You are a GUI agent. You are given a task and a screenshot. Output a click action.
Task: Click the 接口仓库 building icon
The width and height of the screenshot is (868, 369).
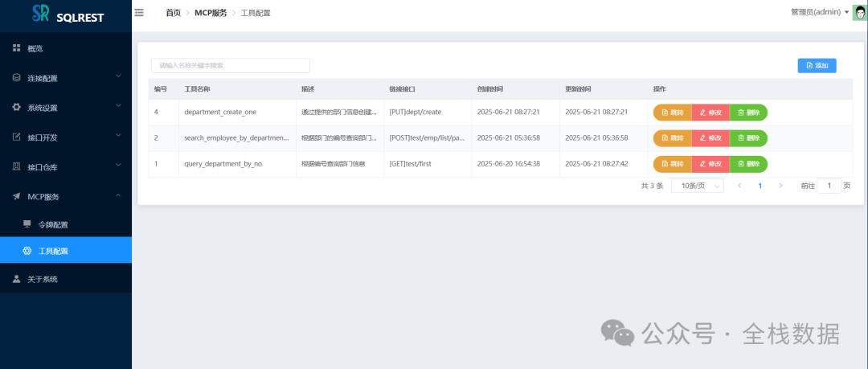(17, 166)
